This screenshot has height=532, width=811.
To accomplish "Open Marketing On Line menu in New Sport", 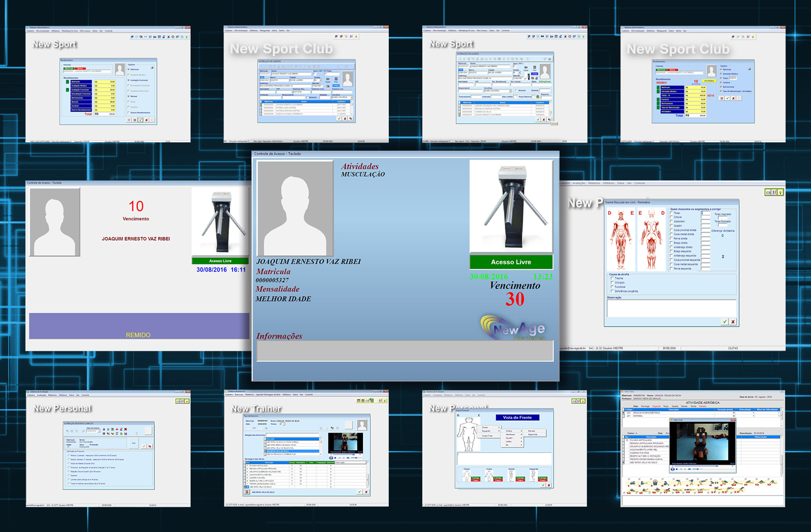I will [x=70, y=31].
